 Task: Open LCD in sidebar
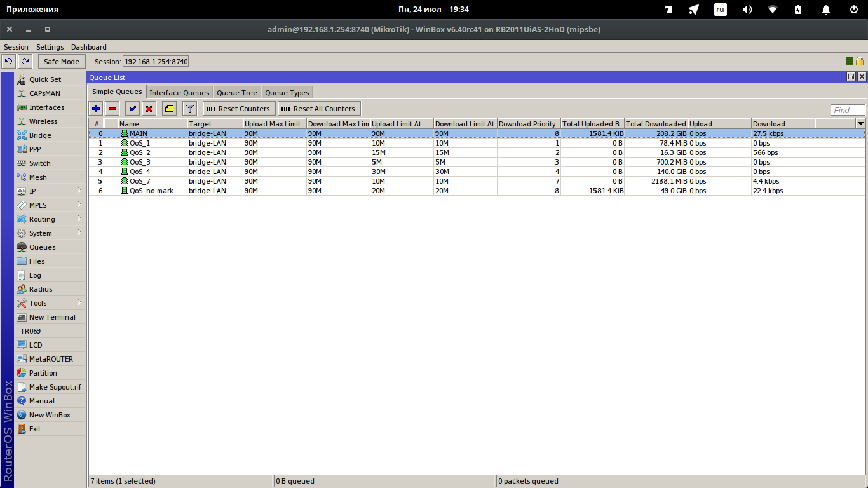50,345
